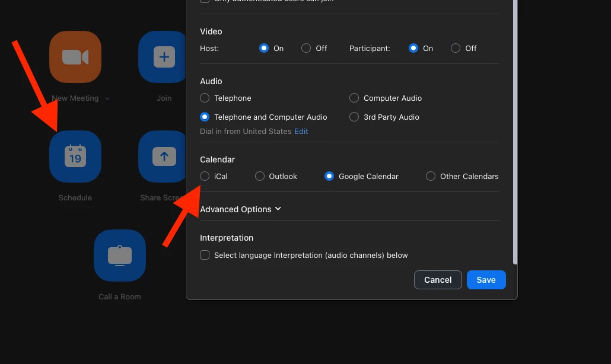Screen dimensions: 611x364
Task: Click the orange New Meeting camera icon
Action: click(x=75, y=57)
